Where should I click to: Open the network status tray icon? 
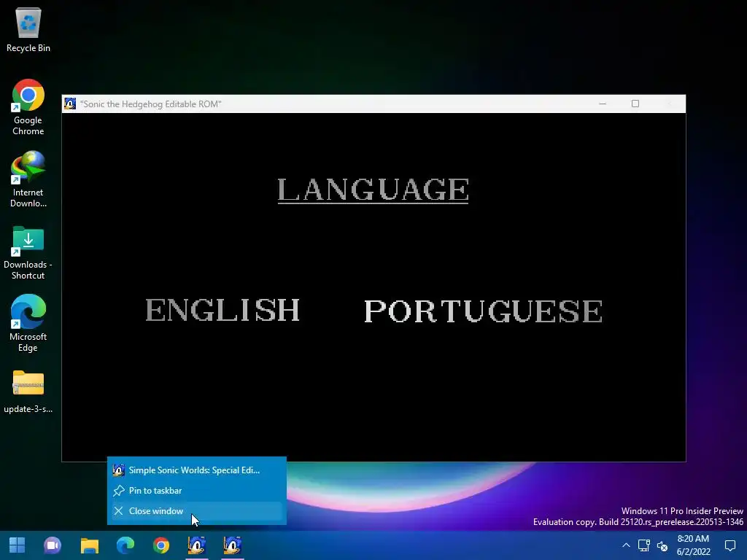[644, 545]
